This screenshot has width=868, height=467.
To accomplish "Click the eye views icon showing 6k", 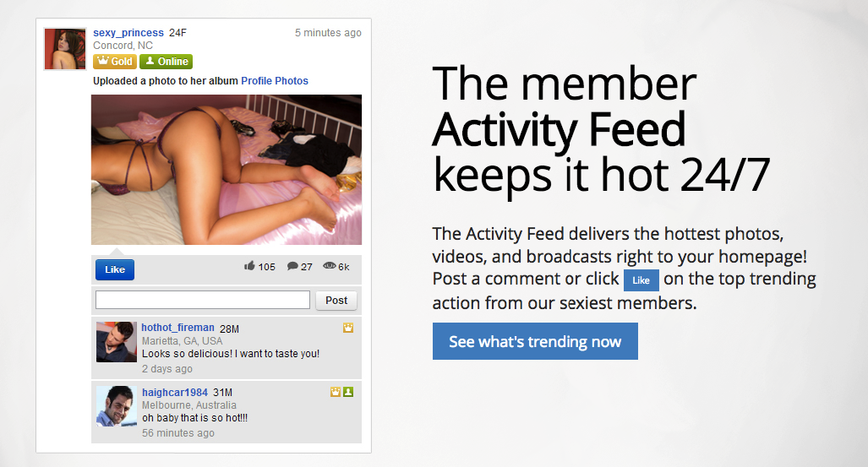I will click(x=330, y=266).
